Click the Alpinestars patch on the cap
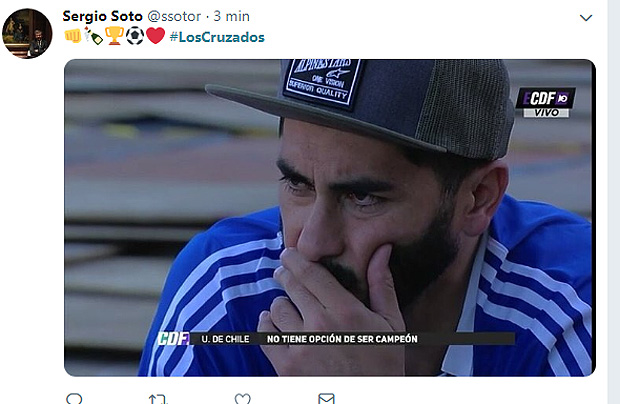This screenshot has width=620, height=404. (322, 82)
